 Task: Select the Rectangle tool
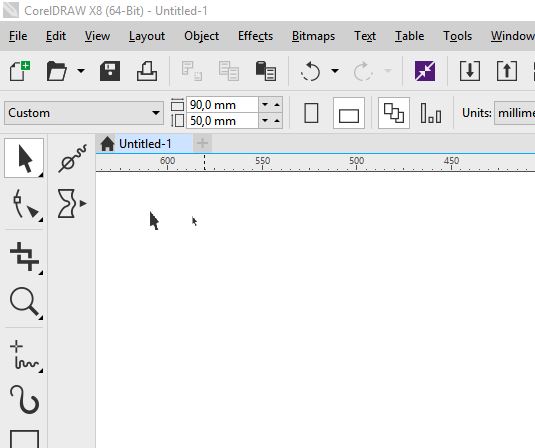coord(24,439)
